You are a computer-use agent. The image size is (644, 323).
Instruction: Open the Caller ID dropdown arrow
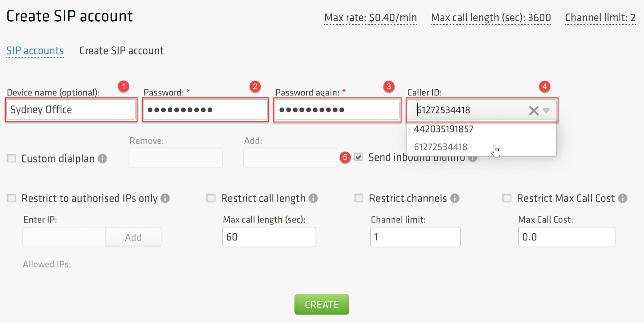point(546,110)
